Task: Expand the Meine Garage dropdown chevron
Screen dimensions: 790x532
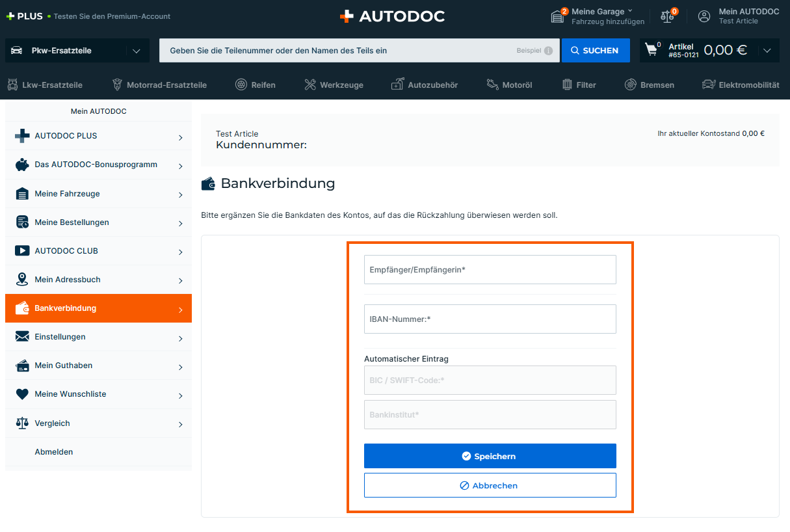Action: click(630, 11)
